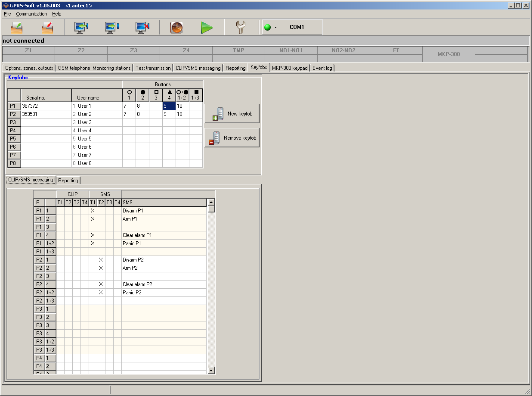Click the green connection status indicator

pos(268,27)
